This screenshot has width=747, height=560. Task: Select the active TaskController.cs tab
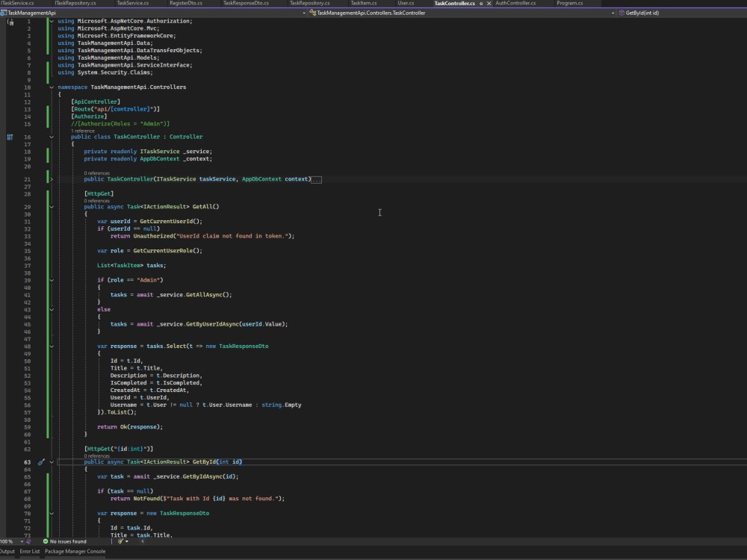coord(454,3)
